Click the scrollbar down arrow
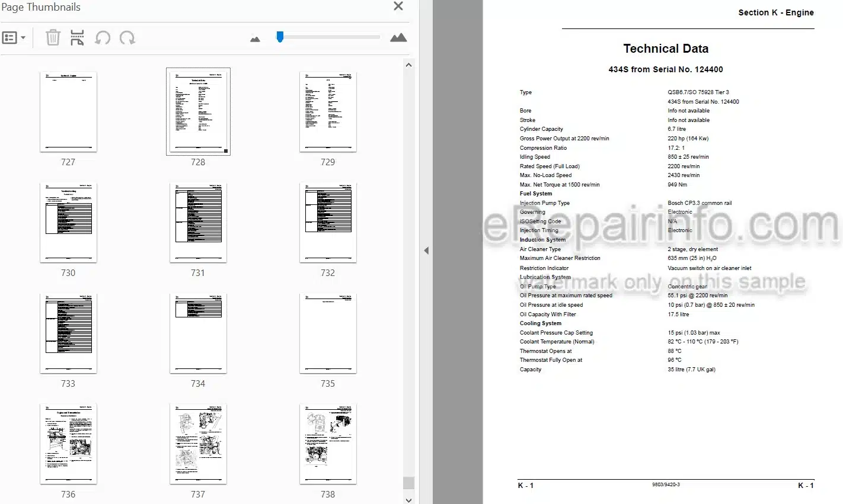843x504 pixels. tap(408, 499)
